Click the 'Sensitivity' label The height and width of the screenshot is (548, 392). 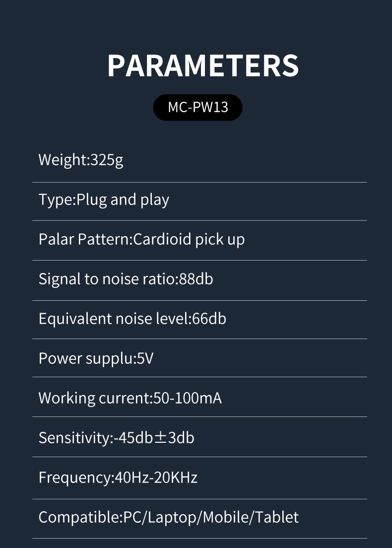73,438
